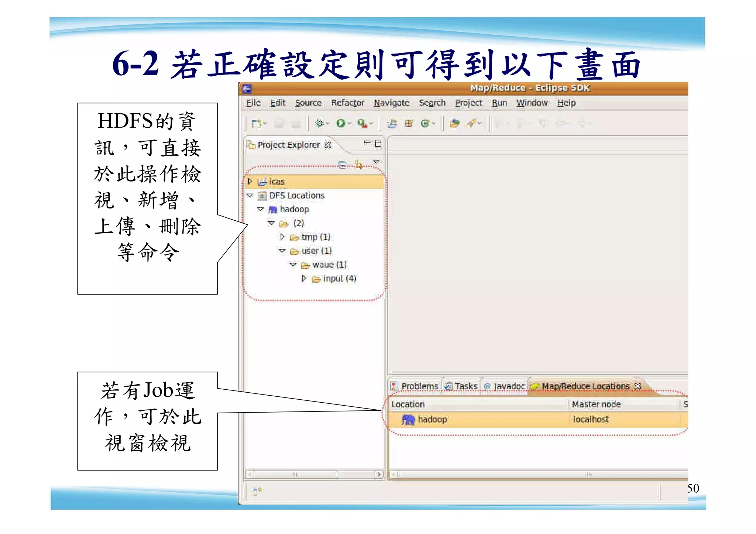Close the Project Explorer tab
Image resolution: width=756 pixels, height=534 pixels.
point(327,145)
